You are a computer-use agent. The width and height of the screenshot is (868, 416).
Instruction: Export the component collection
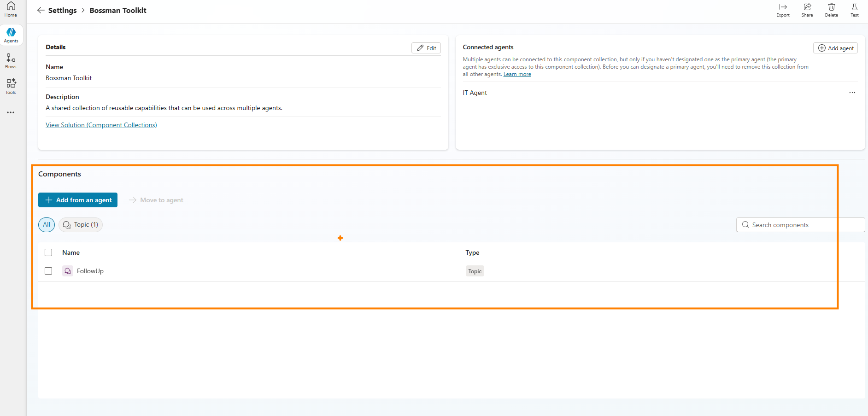click(783, 10)
